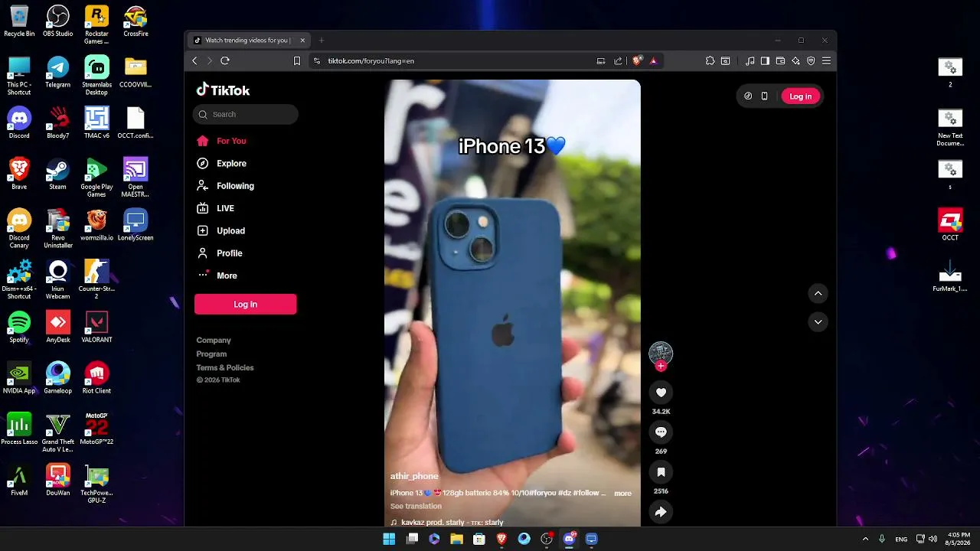Screen dimensions: 980x551
Task: Focus the TikTok Search field
Action: coord(246,114)
